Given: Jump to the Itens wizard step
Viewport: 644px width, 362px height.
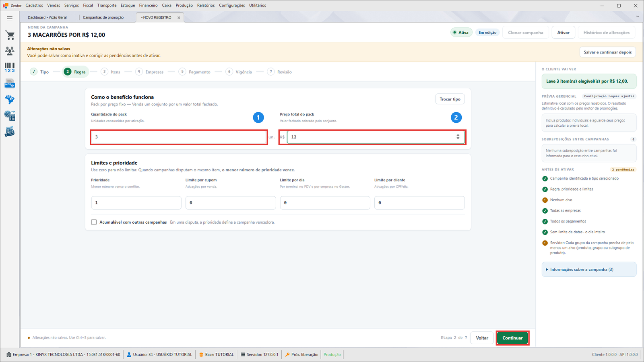Looking at the screenshot, I should pyautogui.click(x=111, y=72).
